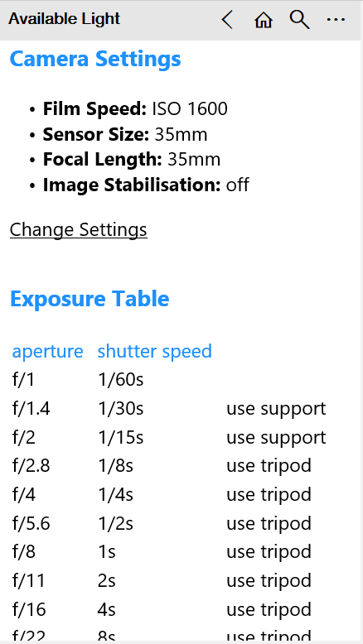Go to the home page icon
Viewport: 363px width, 644px height.
[x=264, y=19]
